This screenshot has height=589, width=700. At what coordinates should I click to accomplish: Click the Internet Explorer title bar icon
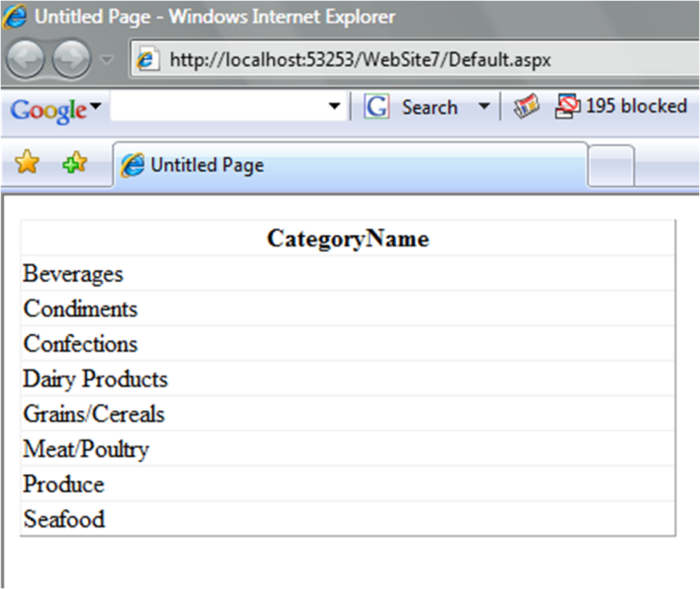coord(15,17)
